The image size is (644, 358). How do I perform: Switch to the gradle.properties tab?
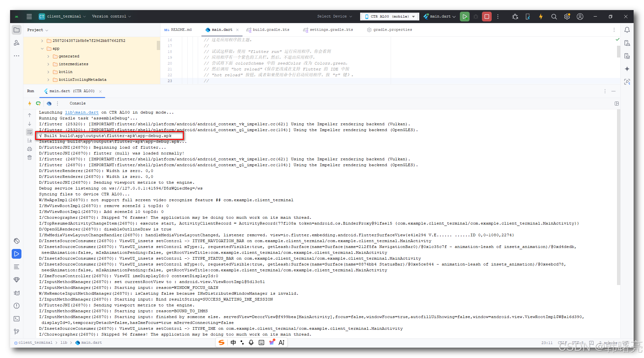click(x=389, y=30)
